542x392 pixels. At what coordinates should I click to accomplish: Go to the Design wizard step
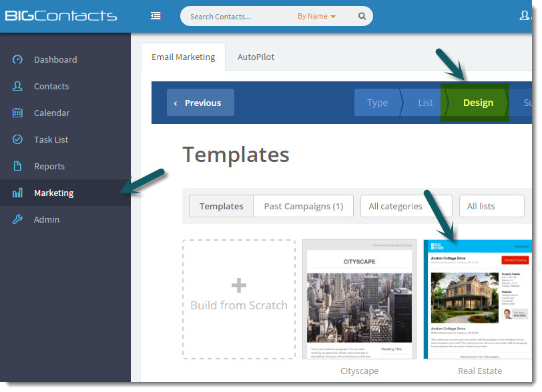[478, 103]
